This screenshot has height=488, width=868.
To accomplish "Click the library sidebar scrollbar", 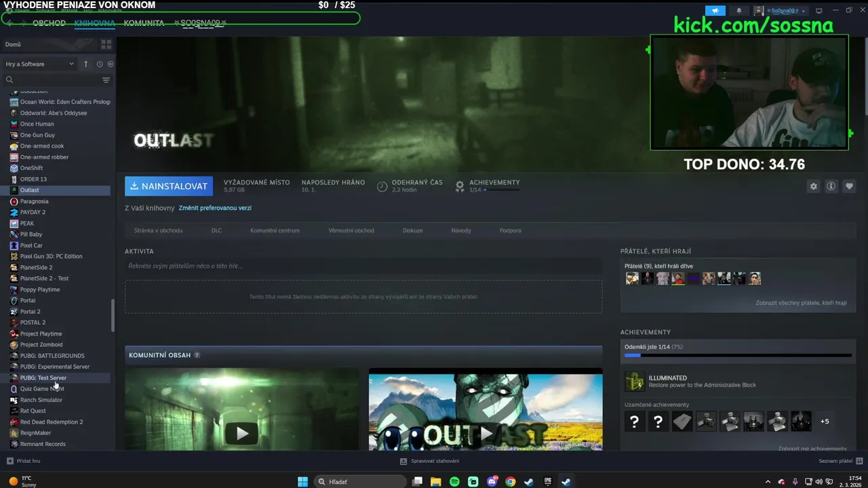I will 113,315.
